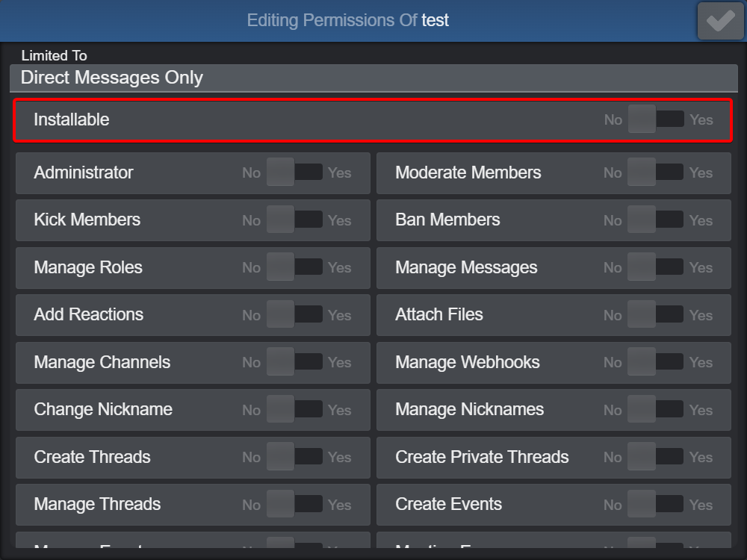Enable Manage Nicknames permission

(x=656, y=409)
